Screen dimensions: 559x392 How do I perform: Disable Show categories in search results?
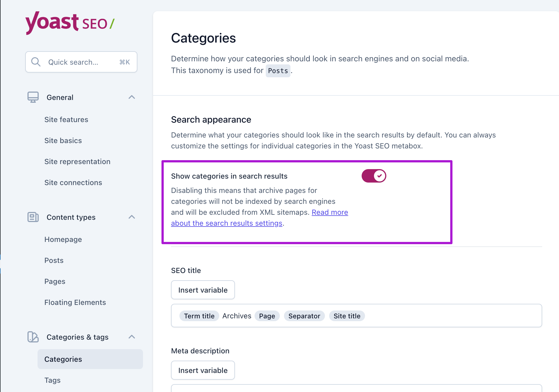pyautogui.click(x=374, y=176)
